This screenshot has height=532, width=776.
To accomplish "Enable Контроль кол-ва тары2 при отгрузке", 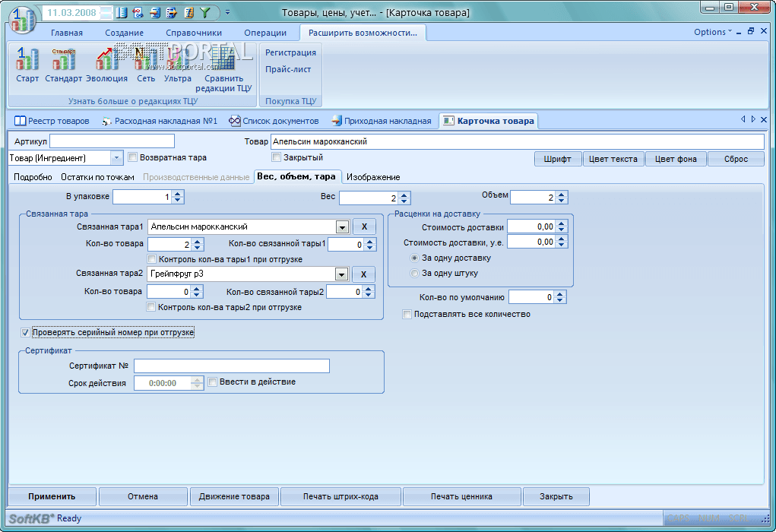I will [151, 307].
